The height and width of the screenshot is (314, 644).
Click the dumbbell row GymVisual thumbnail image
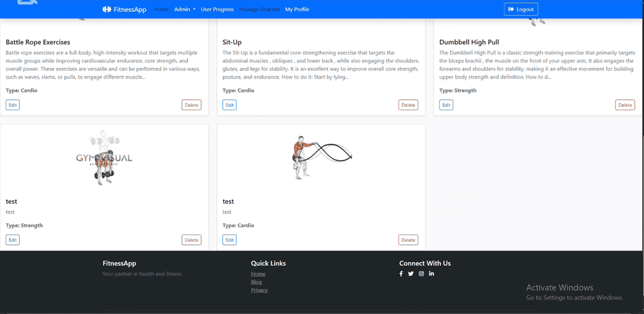tap(104, 158)
